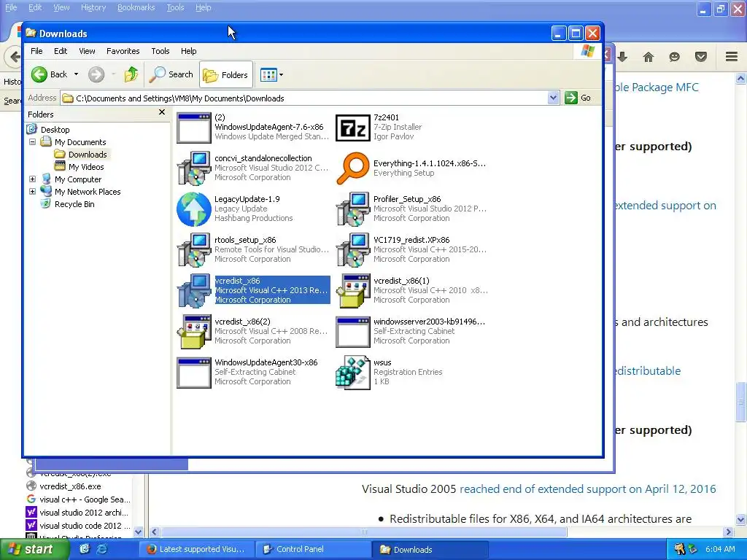
Task: Click the system tray clock
Action: tap(720, 549)
